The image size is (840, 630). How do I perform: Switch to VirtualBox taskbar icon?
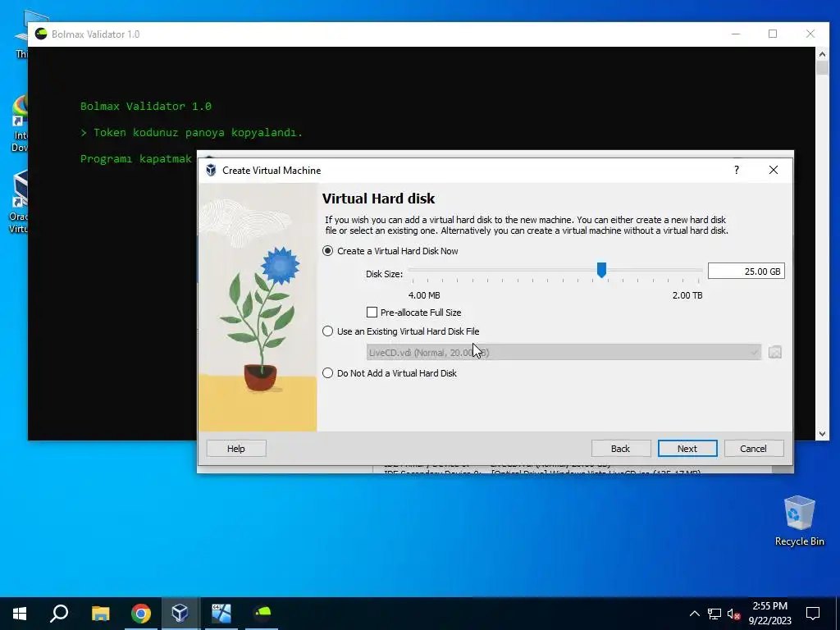pyautogui.click(x=180, y=613)
